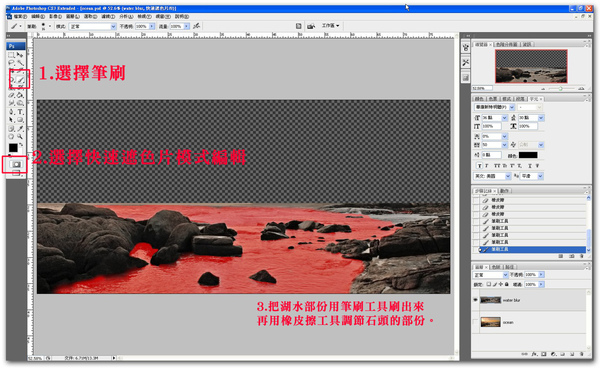The height and width of the screenshot is (368, 600).
Task: Swap foreground and background colors
Action: tap(21, 145)
